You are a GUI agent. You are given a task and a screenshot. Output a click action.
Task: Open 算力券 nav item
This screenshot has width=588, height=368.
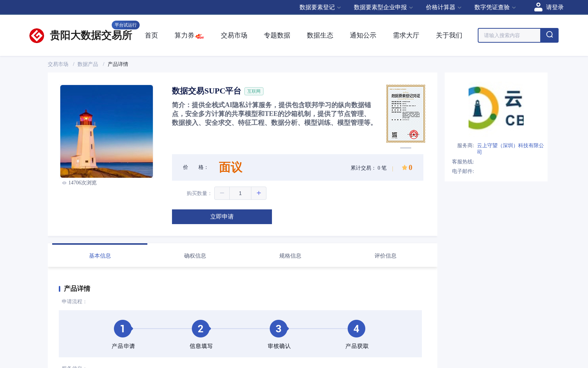184,35
